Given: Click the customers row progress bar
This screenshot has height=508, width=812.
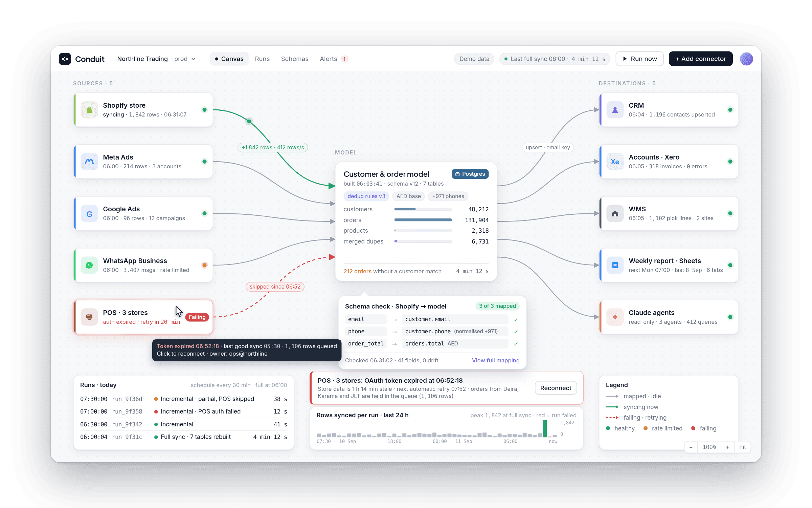Looking at the screenshot, I should click(423, 209).
